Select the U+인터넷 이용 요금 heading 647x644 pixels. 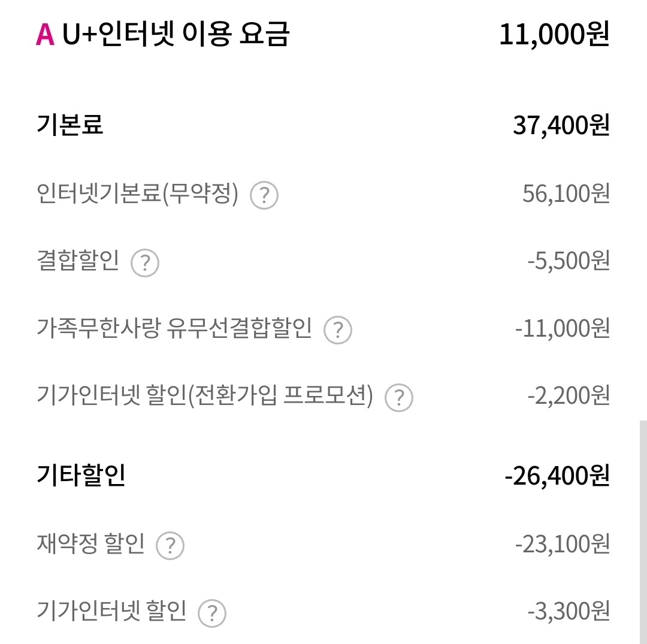(176, 35)
